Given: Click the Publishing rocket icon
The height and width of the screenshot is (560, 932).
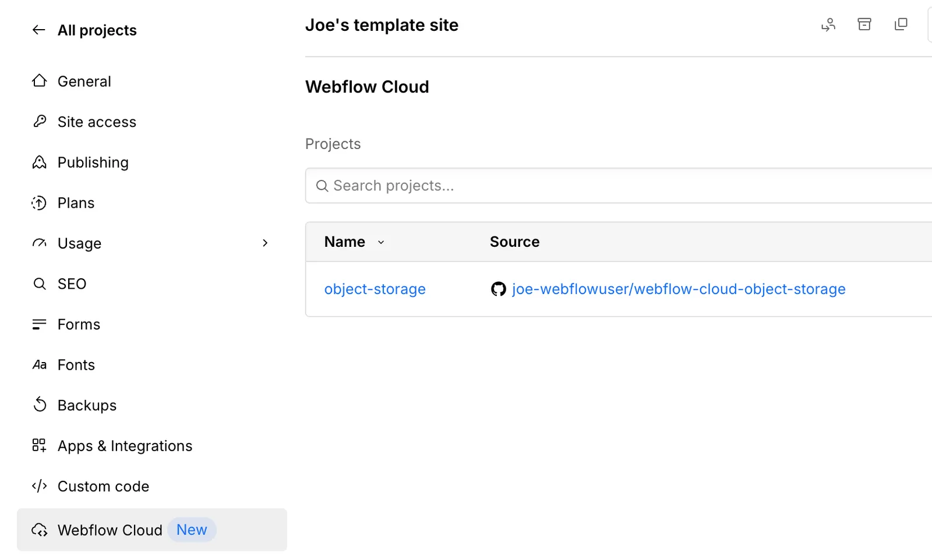Looking at the screenshot, I should (39, 162).
